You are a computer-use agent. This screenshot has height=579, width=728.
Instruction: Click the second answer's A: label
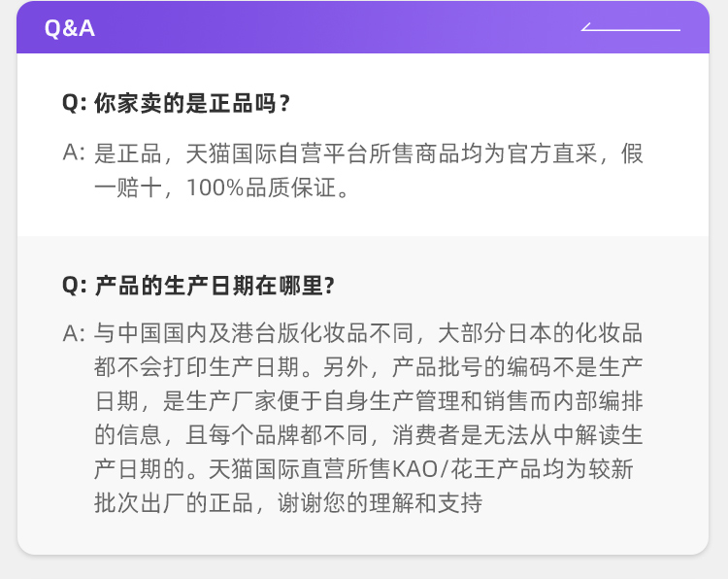point(75,332)
